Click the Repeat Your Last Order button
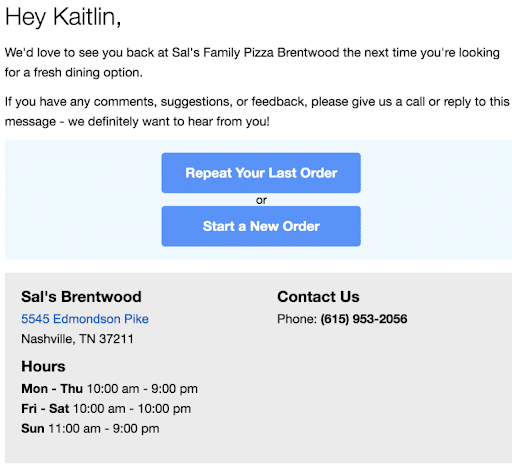This screenshot has height=467, width=512. [261, 173]
